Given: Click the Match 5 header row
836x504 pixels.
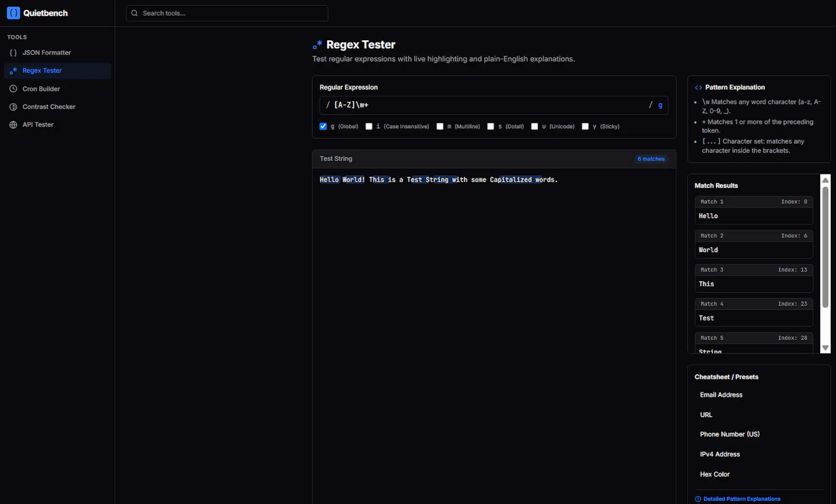Looking at the screenshot, I should (754, 338).
